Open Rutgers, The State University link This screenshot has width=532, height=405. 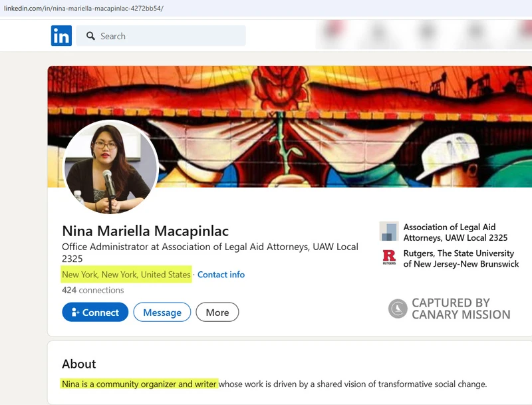(461, 259)
